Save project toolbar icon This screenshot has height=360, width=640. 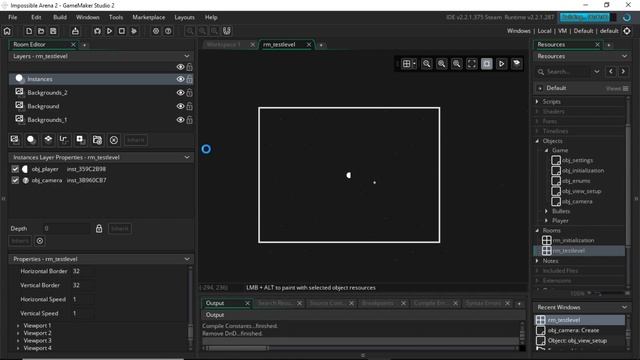[53, 31]
